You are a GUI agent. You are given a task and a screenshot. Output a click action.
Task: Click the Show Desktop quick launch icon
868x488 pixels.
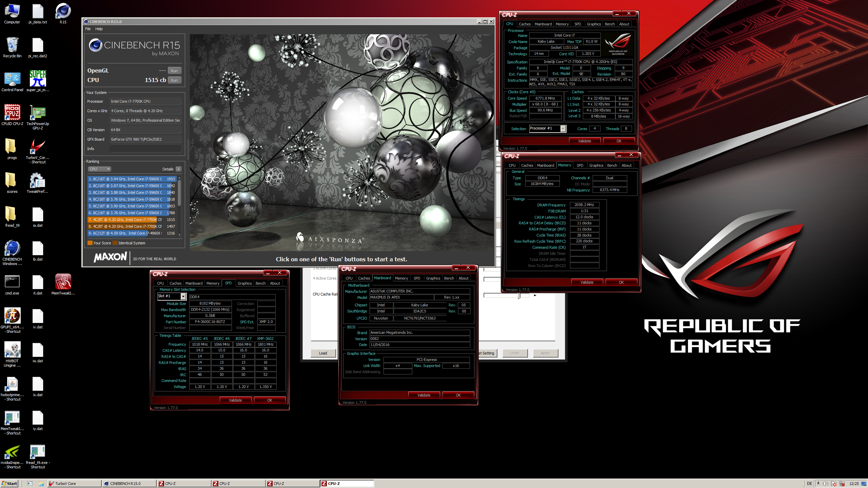(x=29, y=484)
